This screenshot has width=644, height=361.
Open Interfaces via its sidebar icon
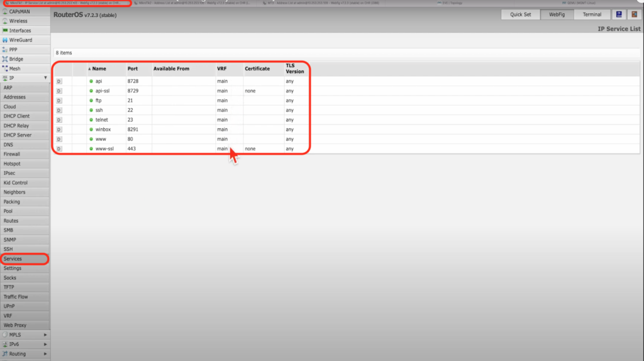[5, 30]
